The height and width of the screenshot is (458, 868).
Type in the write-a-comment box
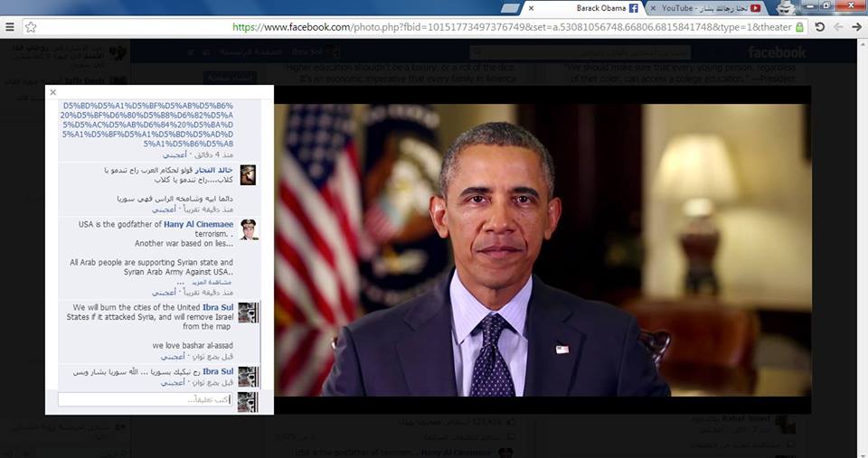145,399
